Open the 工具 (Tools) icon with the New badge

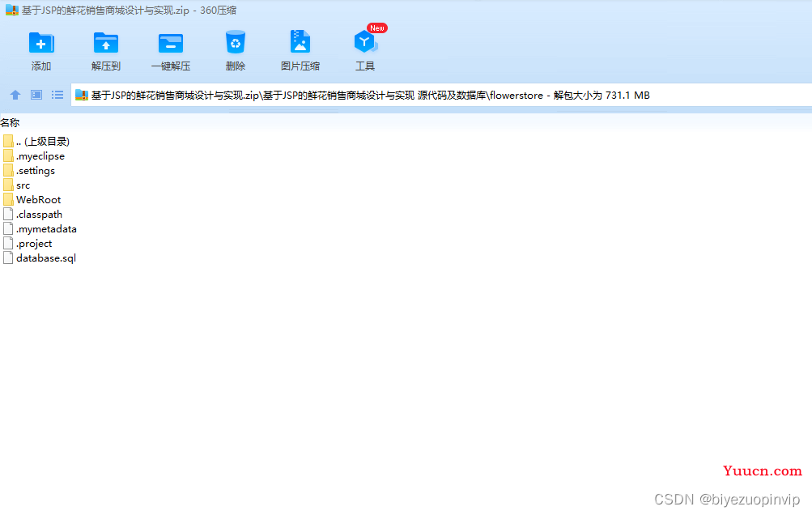[366, 42]
